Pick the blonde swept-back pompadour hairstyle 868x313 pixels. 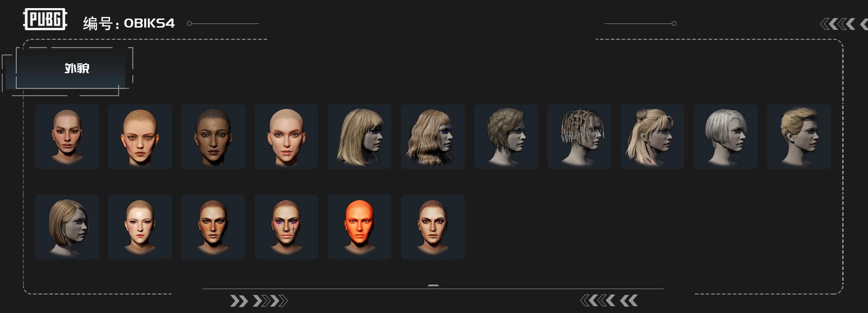799,136
